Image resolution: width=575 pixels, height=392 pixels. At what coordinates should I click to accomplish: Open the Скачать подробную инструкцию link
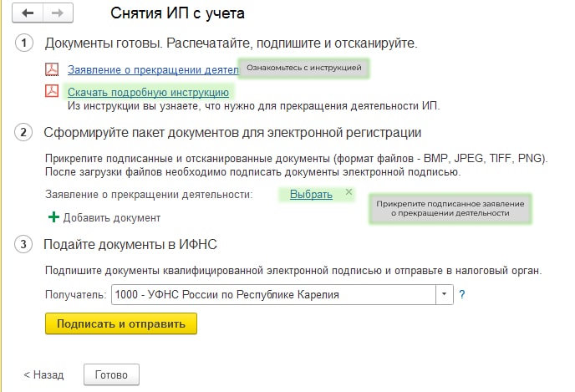(x=148, y=92)
